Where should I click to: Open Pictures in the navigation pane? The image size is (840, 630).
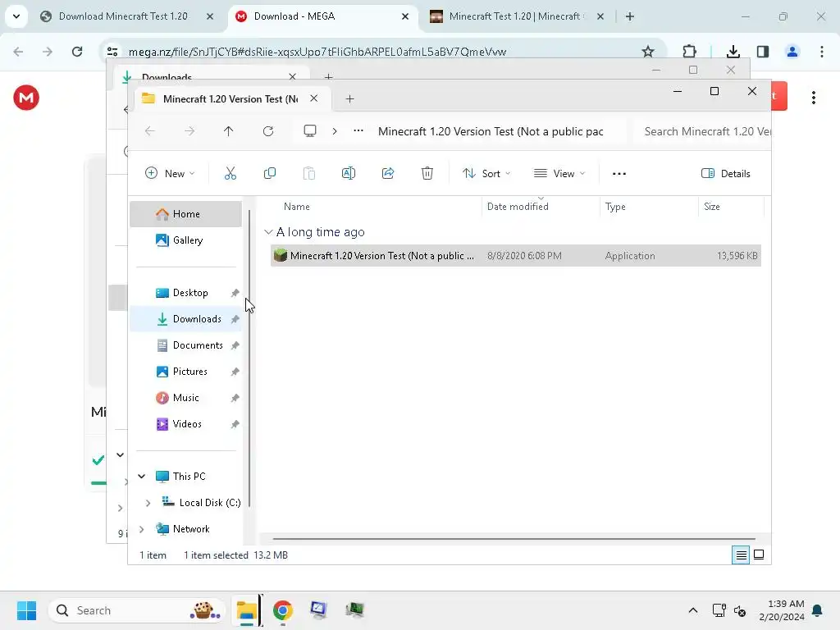pos(186,372)
